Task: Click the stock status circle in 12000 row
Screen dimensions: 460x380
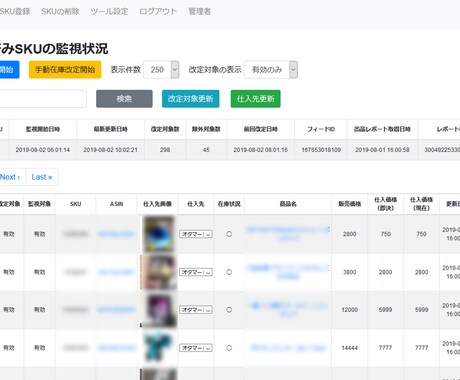Action: point(229,310)
